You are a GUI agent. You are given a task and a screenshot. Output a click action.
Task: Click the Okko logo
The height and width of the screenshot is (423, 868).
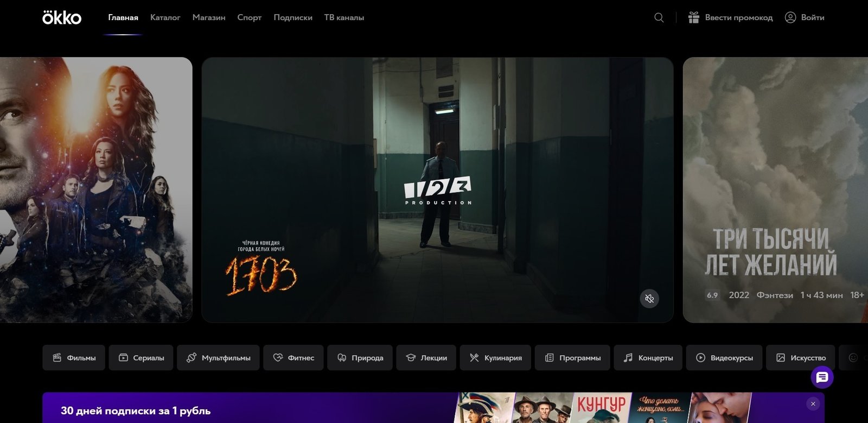[62, 17]
